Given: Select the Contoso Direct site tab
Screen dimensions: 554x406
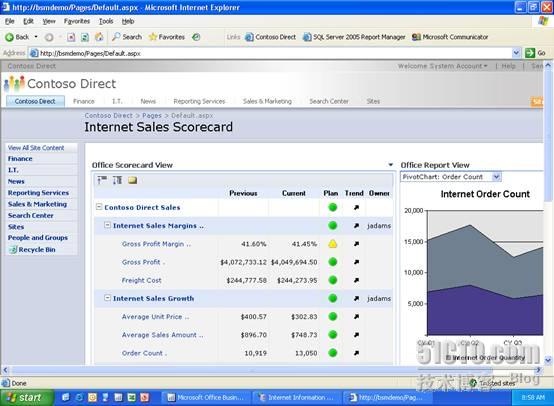Looking at the screenshot, I should pyautogui.click(x=35, y=101).
